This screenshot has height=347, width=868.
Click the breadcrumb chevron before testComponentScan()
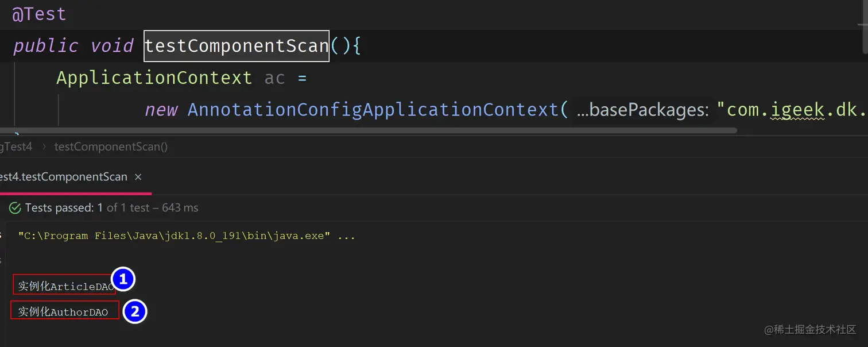[44, 147]
